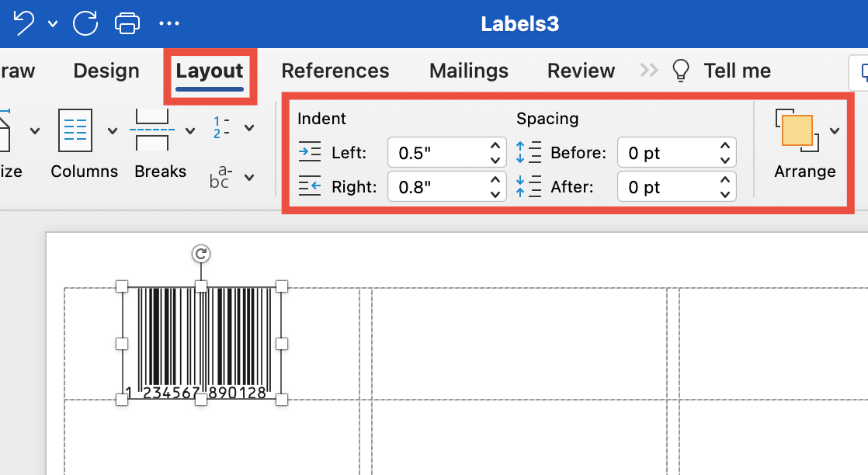Open the Review tab
The height and width of the screenshot is (475, 868).
tap(582, 71)
